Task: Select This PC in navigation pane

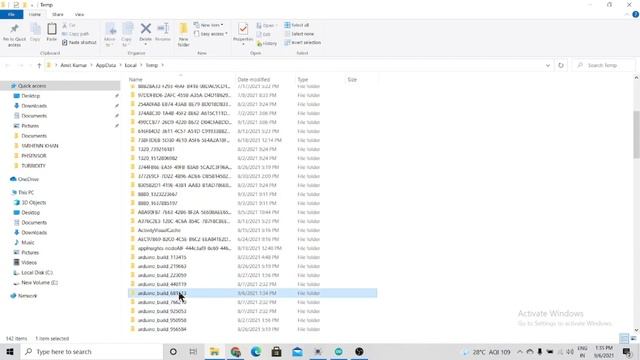Action: [x=26, y=192]
